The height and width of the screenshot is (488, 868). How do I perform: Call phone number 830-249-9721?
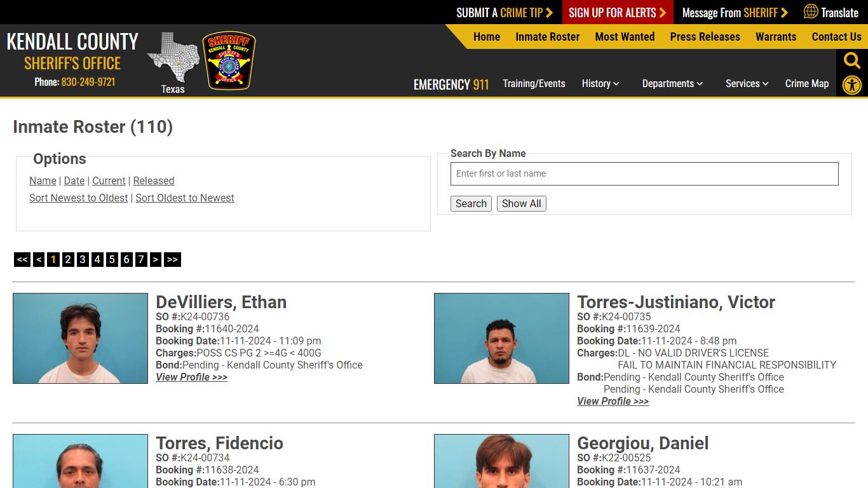click(x=88, y=82)
